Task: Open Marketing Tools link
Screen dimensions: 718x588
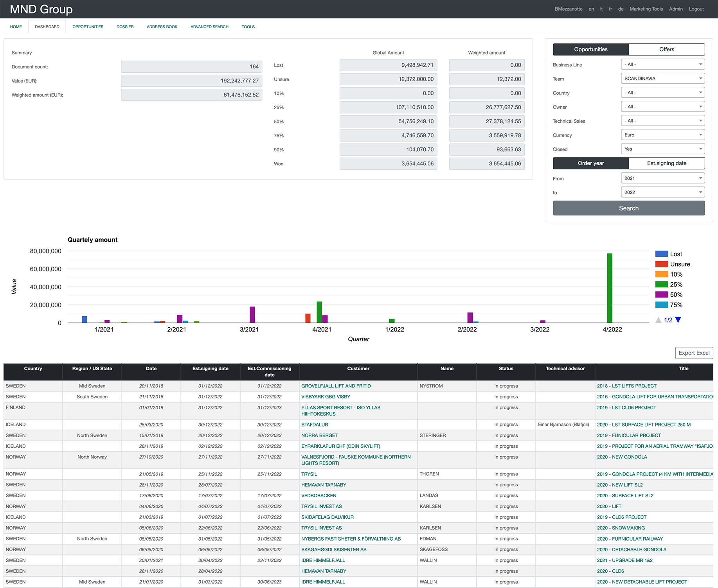Action: [x=646, y=9]
